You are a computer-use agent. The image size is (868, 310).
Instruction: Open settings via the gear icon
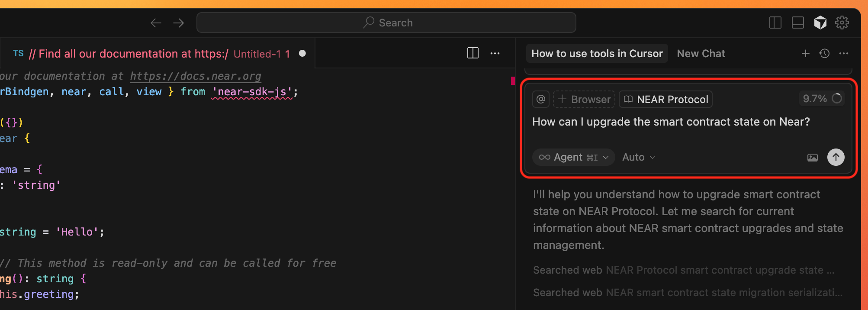[842, 23]
